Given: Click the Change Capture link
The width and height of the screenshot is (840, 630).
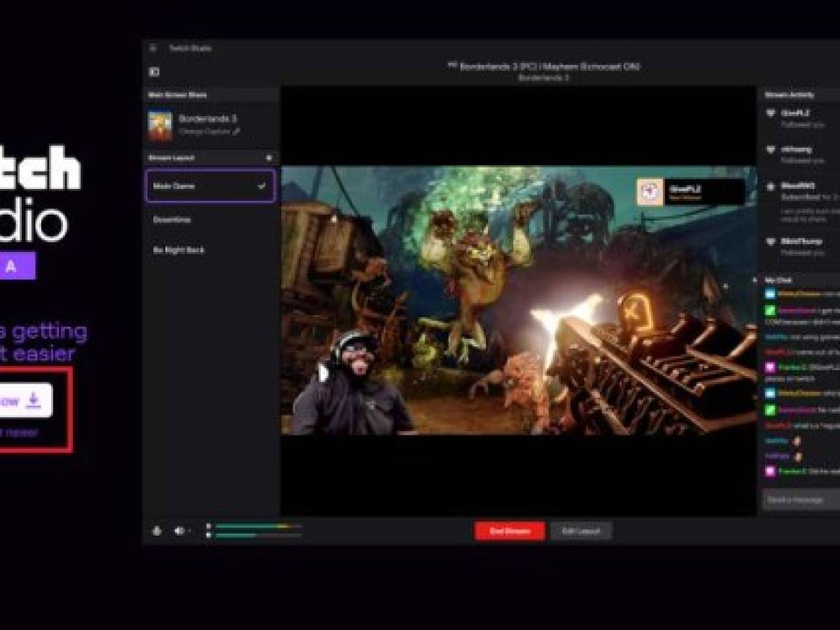Looking at the screenshot, I should [x=209, y=131].
